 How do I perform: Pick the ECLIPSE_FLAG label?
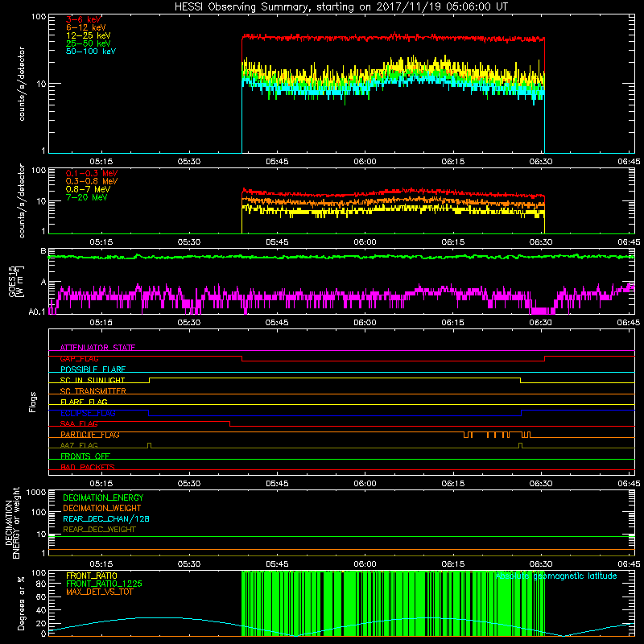[x=88, y=413]
